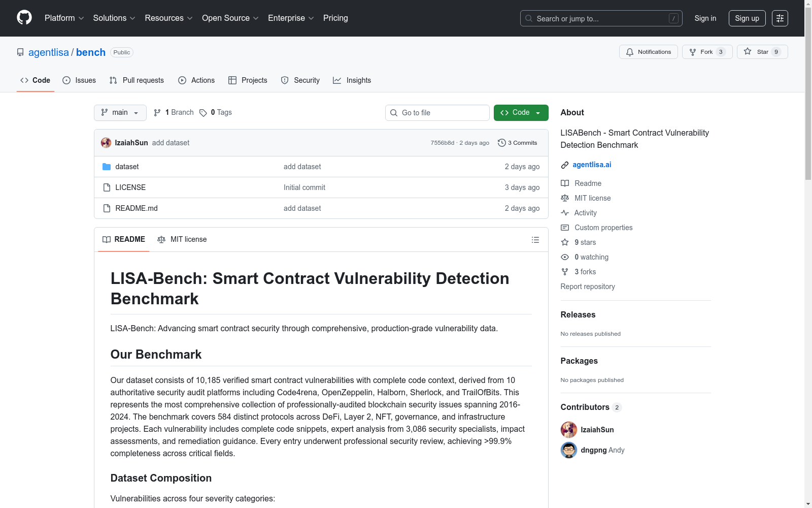Click IzaiahSun's avatar in the commit bar
Viewport: 812px width, 508px height.
click(106, 143)
